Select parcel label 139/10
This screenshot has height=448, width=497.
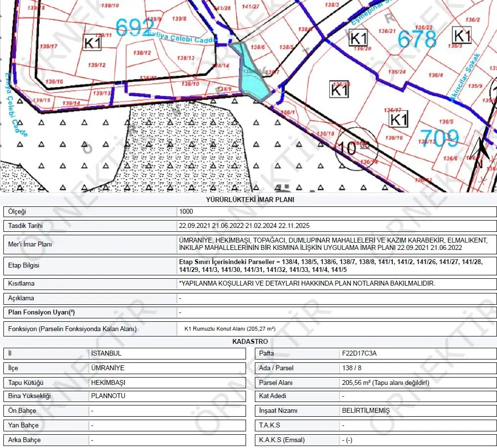110,5
